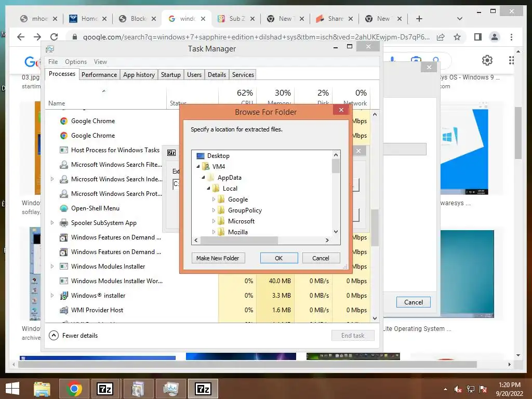Screen dimensions: 532x399
Task: Open Task Manager File menu
Action: (53, 62)
